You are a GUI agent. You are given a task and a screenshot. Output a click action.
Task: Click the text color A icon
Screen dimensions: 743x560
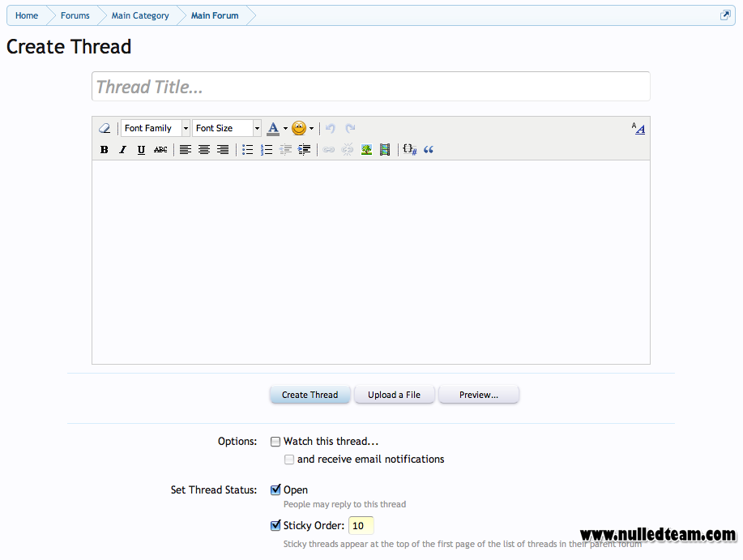(273, 128)
